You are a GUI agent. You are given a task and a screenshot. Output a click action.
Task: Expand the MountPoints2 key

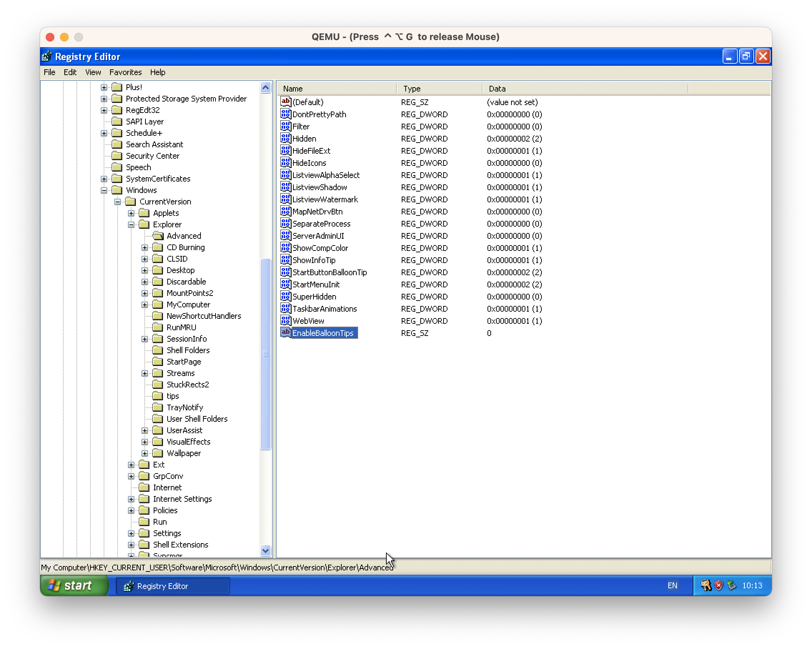click(145, 293)
